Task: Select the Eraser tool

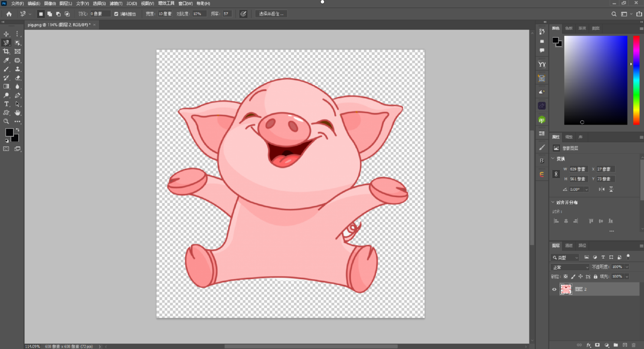Action: point(17,78)
